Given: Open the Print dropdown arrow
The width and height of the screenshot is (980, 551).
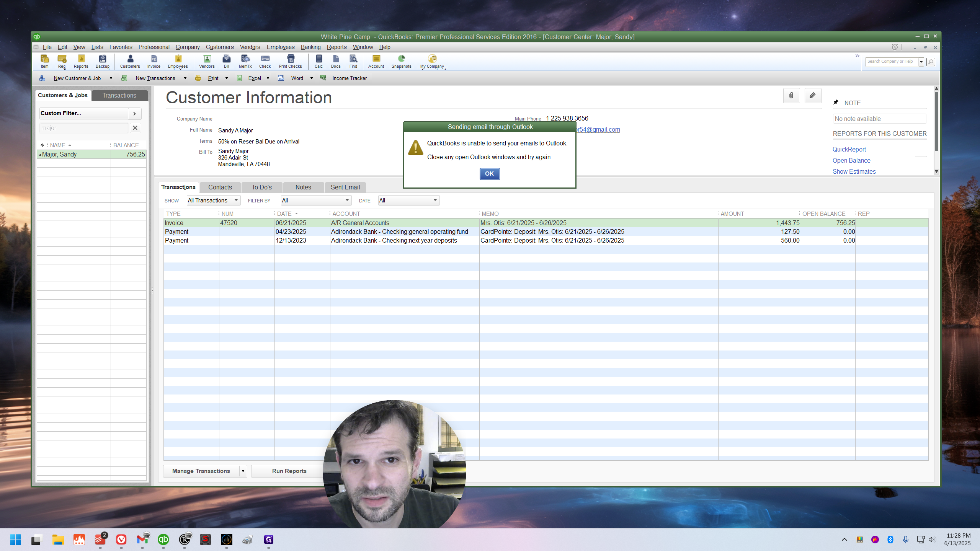Looking at the screenshot, I should [227, 78].
